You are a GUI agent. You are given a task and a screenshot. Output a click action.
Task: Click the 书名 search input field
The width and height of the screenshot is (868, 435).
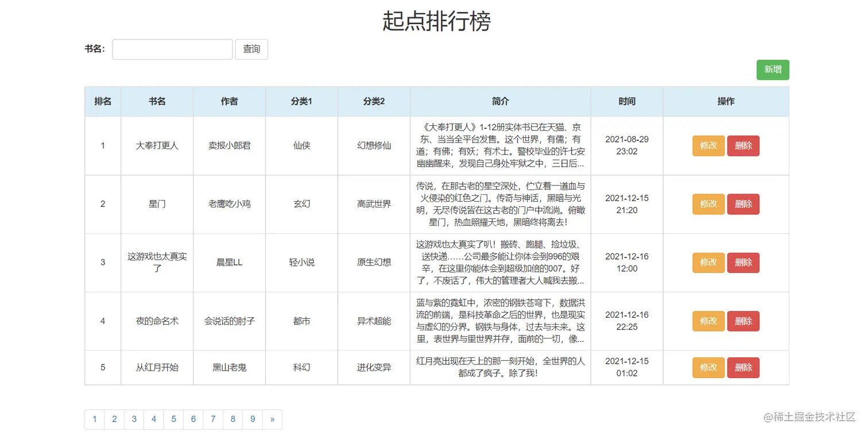172,49
